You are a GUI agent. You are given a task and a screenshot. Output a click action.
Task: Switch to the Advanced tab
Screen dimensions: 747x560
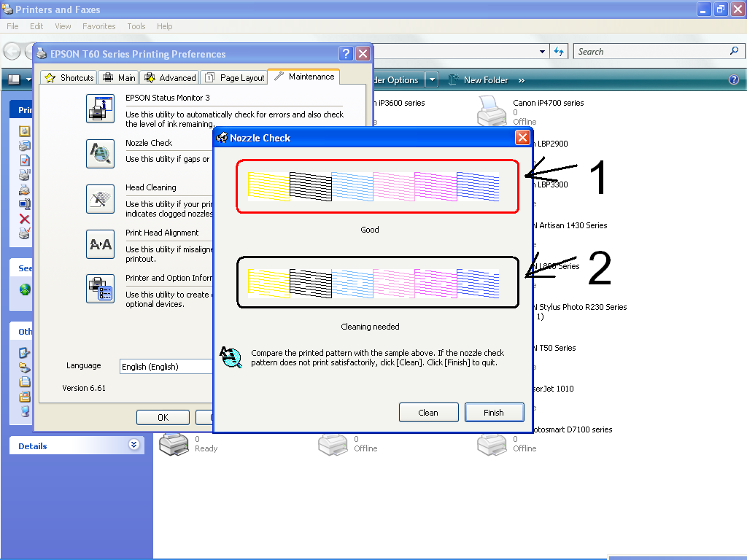169,77
